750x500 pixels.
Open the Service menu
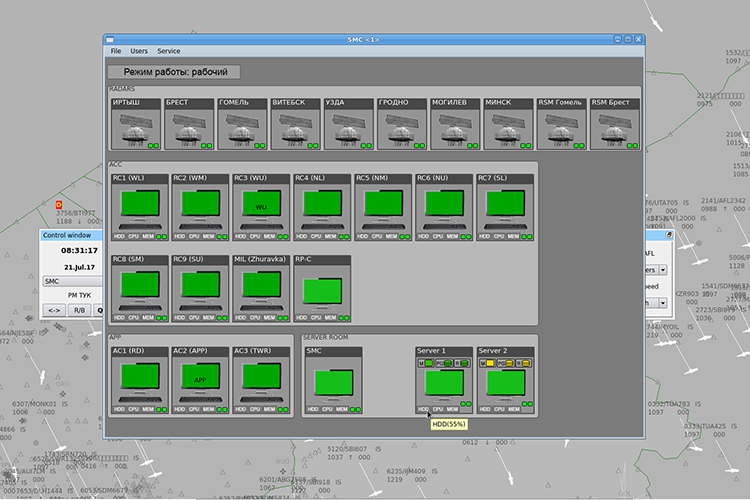169,50
